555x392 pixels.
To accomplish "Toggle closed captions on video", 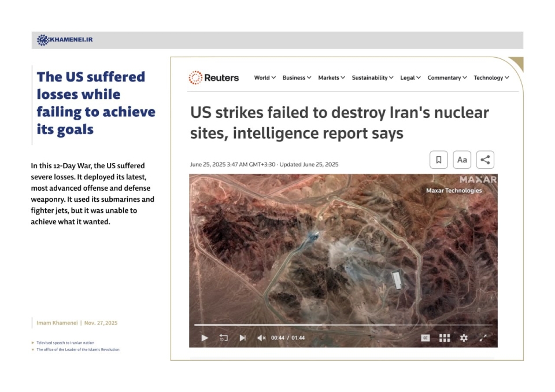I will [425, 338].
